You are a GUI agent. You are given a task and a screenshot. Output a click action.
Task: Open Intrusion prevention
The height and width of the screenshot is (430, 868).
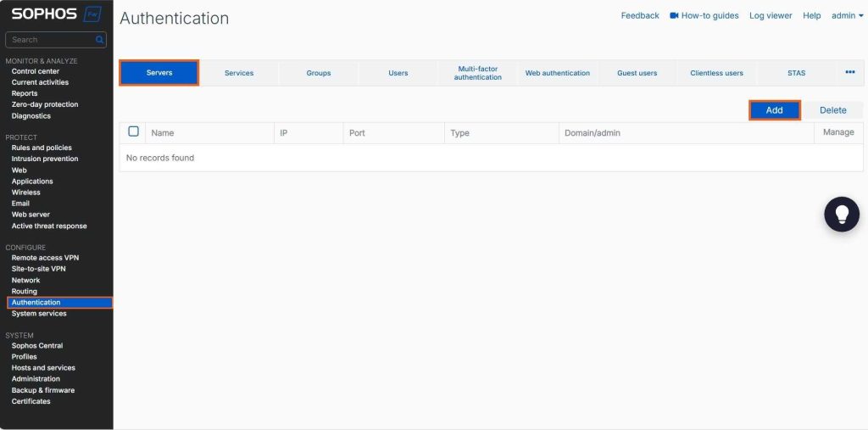(x=45, y=159)
